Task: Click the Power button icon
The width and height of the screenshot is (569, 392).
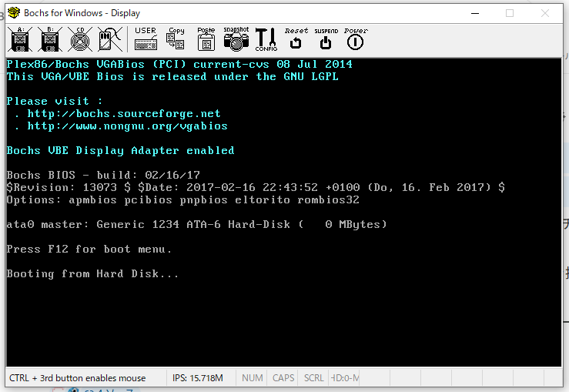Action: pyautogui.click(x=356, y=39)
